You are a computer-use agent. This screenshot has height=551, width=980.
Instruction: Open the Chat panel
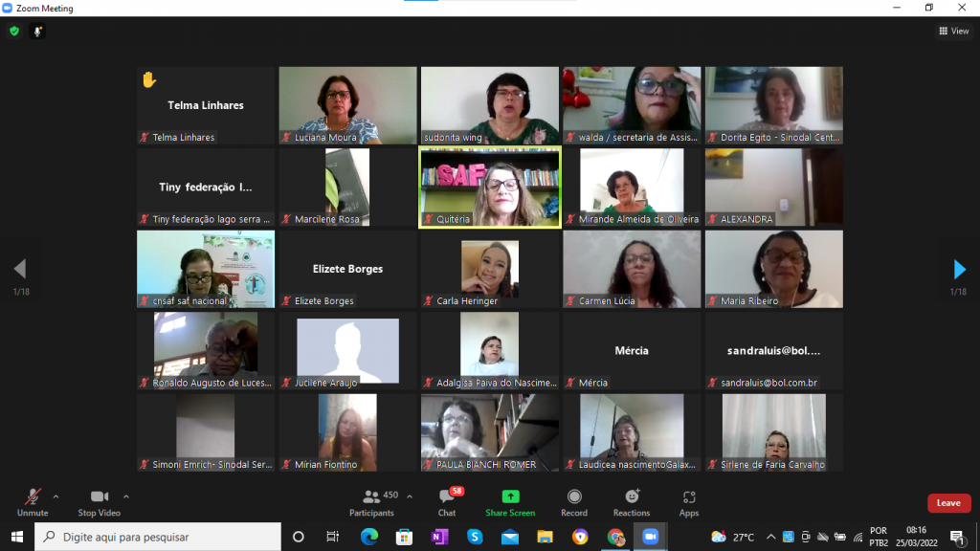[x=446, y=501]
